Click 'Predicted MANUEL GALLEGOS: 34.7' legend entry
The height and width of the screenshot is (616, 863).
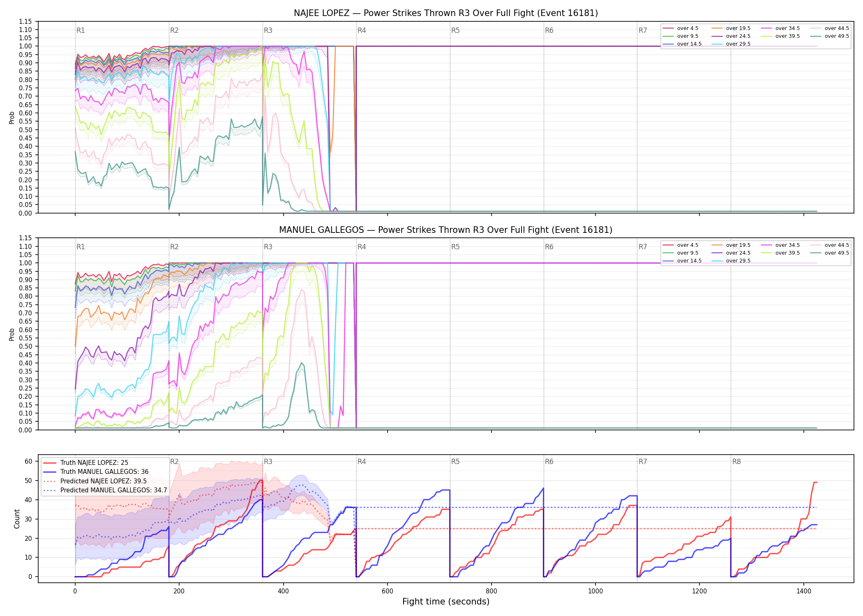pyautogui.click(x=105, y=490)
